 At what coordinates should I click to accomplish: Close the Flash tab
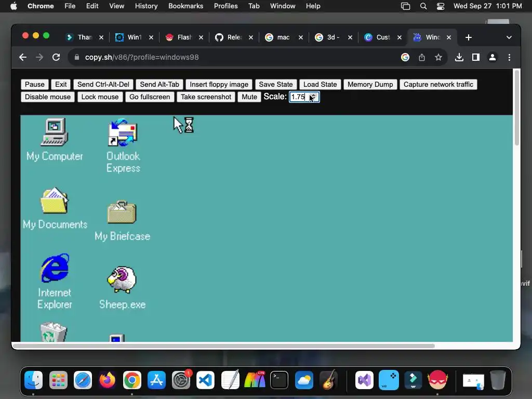(x=201, y=37)
